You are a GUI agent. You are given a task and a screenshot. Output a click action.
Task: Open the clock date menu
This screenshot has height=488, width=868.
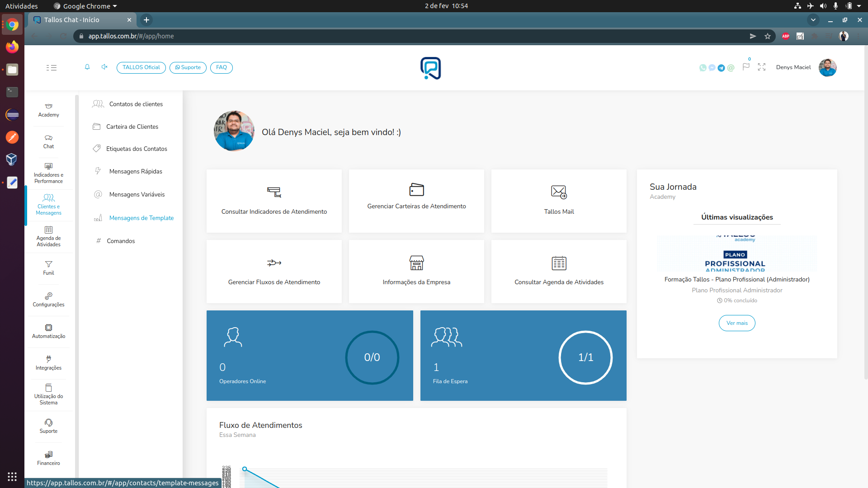446,6
